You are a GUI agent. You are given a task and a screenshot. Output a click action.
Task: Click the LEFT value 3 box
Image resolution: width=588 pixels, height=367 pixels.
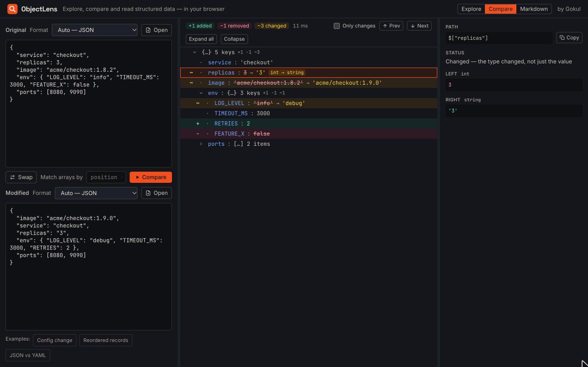point(514,85)
